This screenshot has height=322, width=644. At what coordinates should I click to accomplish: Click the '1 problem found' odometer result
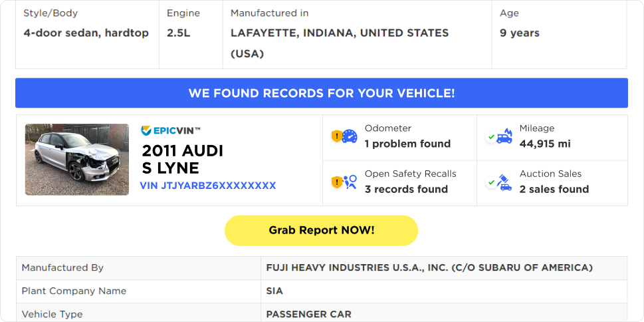coord(407,144)
